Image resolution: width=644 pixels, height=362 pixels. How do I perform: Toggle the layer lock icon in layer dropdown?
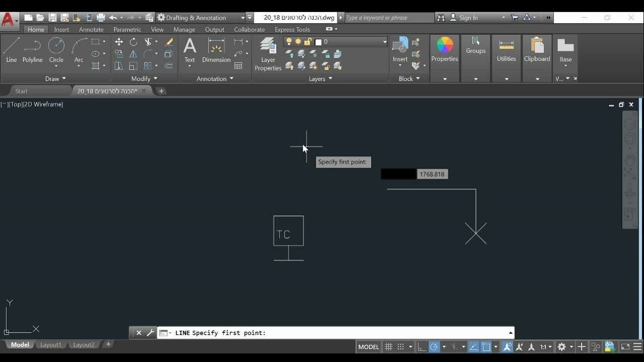(x=307, y=42)
